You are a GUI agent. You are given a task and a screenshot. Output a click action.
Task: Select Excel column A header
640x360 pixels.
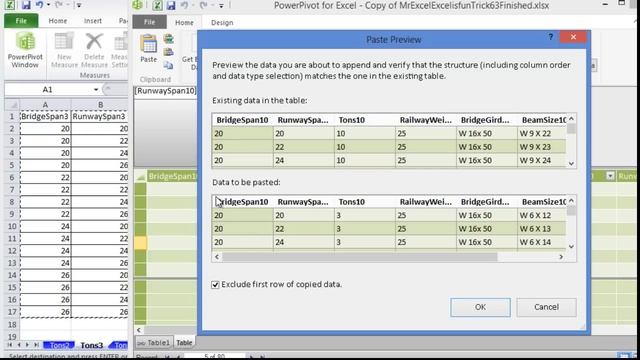click(45, 105)
